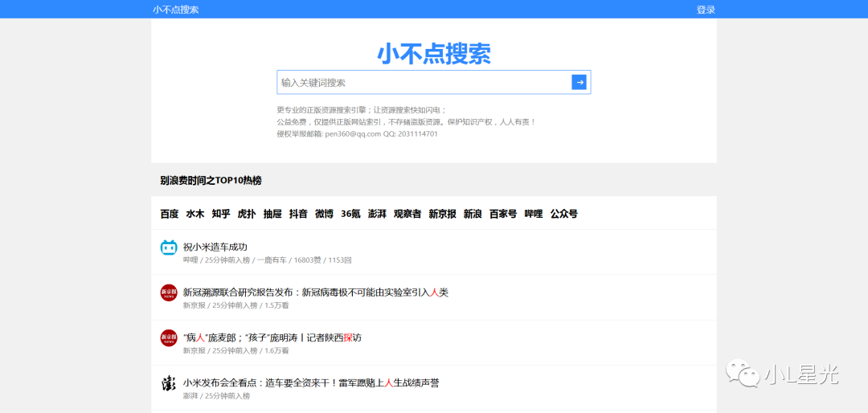Choose the 澎湃 tab
This screenshot has width=868, height=413.
[x=378, y=214]
